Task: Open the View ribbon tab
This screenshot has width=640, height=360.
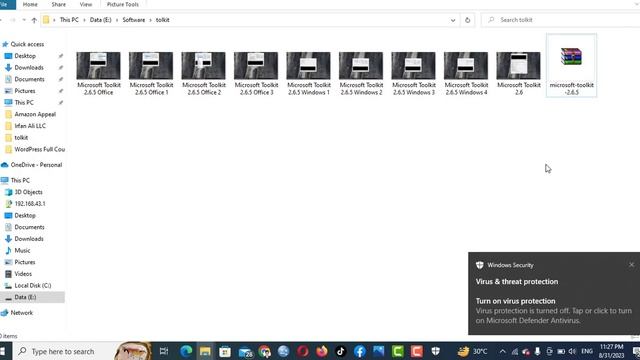Action: (86, 4)
